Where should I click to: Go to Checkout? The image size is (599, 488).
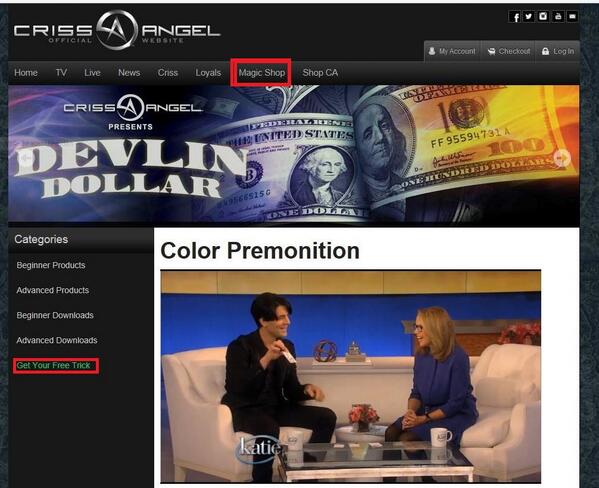508,51
